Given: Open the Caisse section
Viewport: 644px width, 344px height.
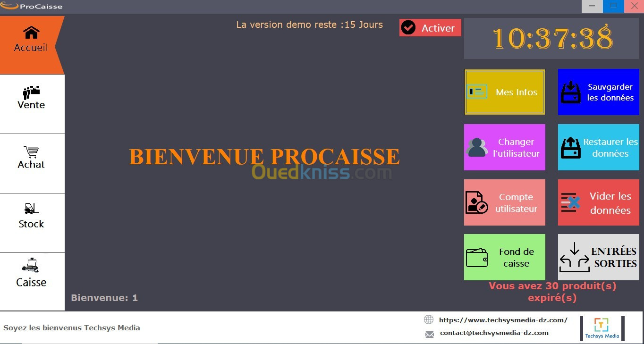Looking at the screenshot, I should tap(32, 282).
